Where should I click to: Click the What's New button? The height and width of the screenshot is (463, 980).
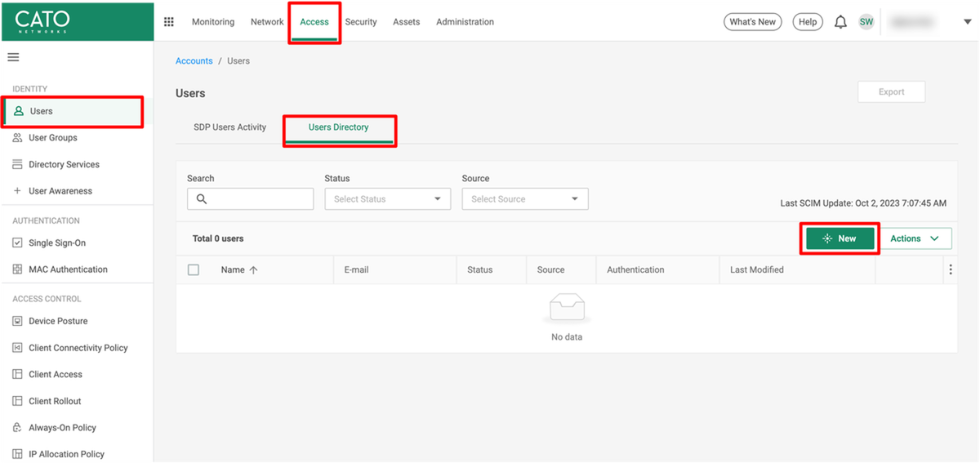coord(753,22)
